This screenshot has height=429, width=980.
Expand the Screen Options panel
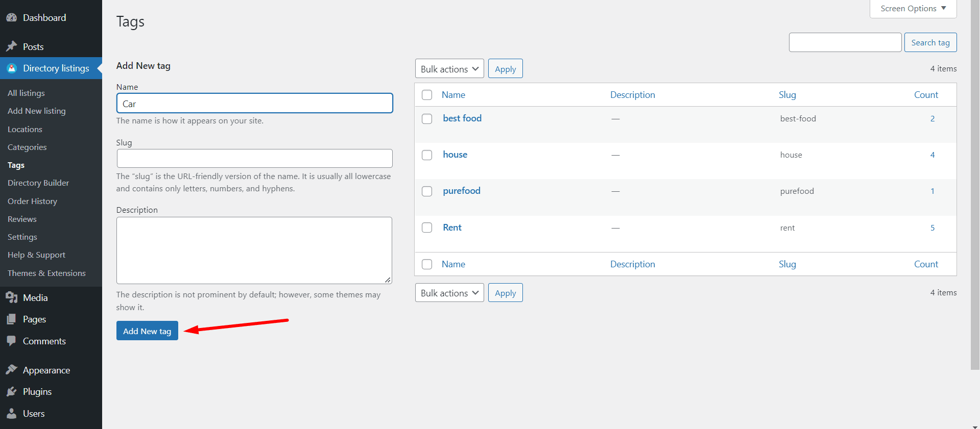[913, 9]
